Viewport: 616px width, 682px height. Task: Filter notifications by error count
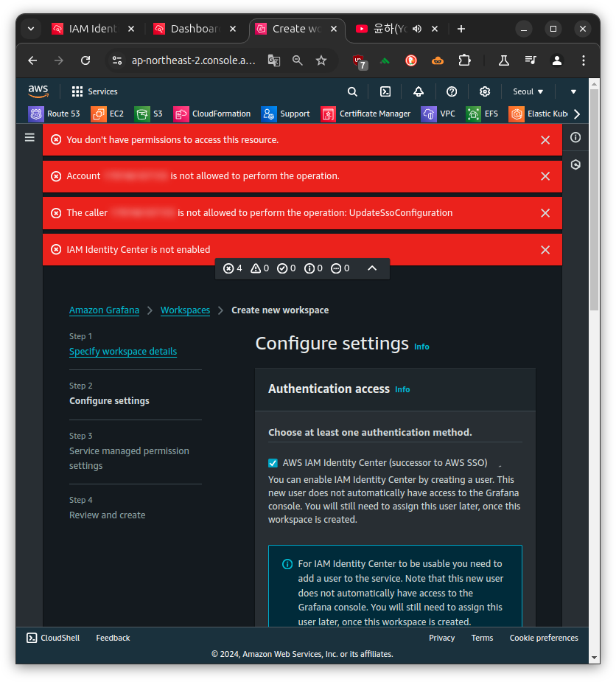tap(233, 268)
